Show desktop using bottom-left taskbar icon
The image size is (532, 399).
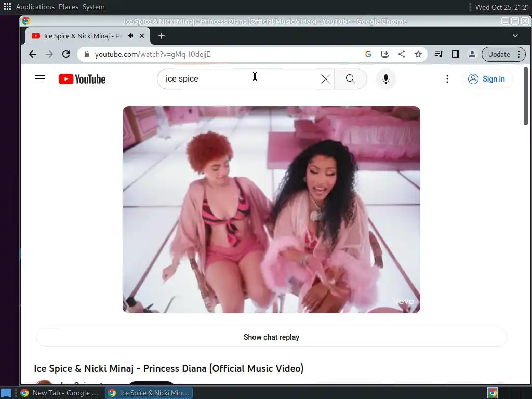tap(6, 393)
